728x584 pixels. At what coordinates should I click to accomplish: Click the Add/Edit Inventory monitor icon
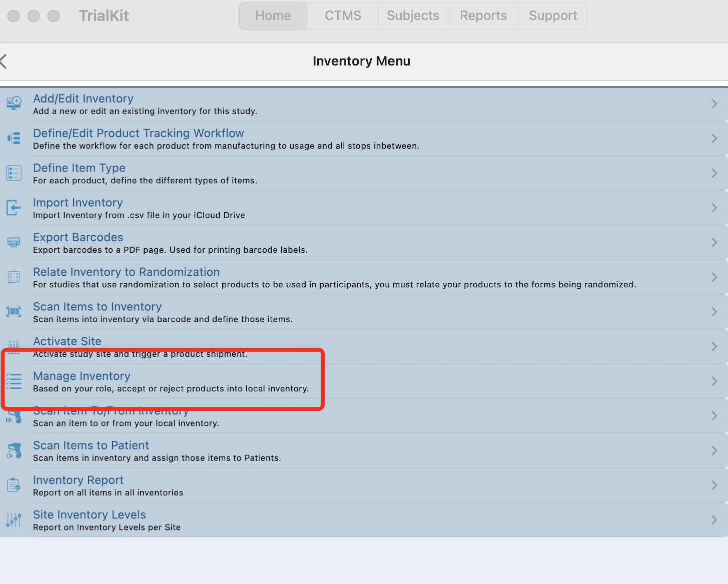click(x=14, y=104)
